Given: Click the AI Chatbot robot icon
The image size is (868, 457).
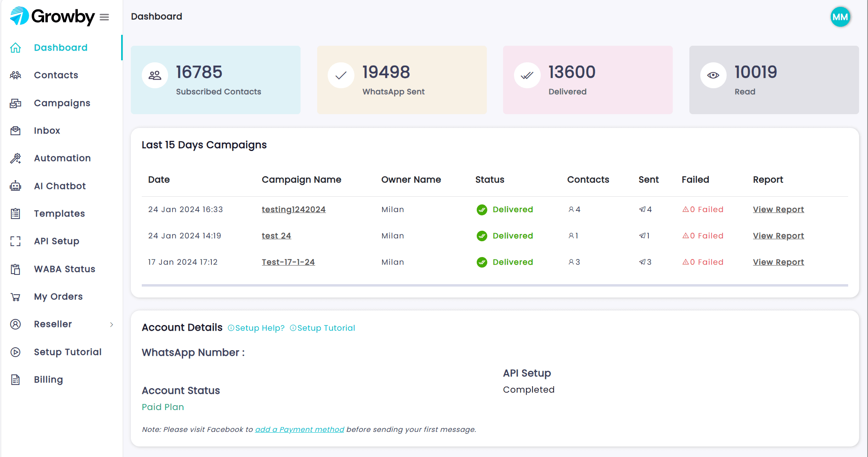Looking at the screenshot, I should click(x=15, y=186).
